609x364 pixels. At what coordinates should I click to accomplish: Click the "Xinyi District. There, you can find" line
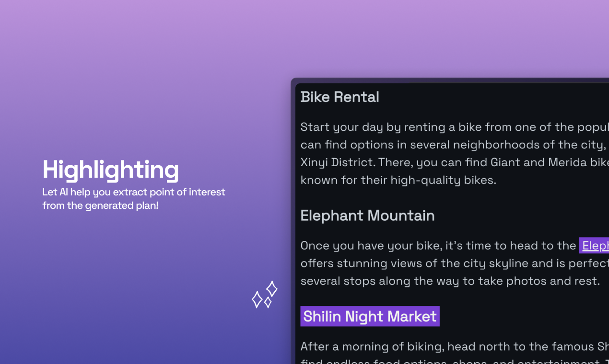point(455,162)
